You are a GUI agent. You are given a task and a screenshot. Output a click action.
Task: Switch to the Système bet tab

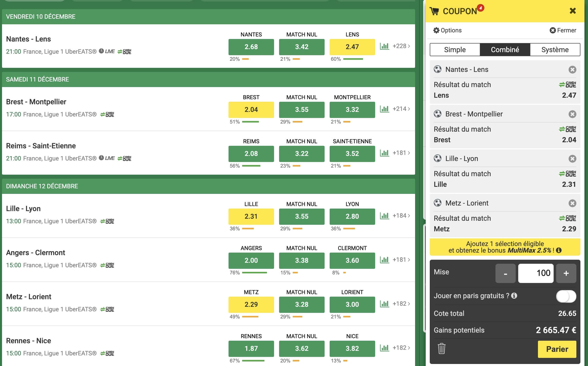pos(555,50)
